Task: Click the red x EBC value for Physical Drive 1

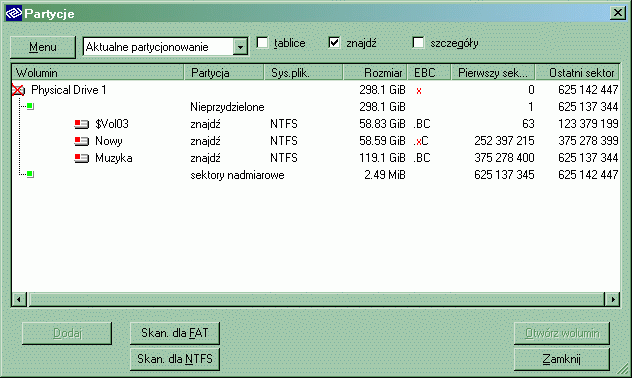Action: point(419,91)
